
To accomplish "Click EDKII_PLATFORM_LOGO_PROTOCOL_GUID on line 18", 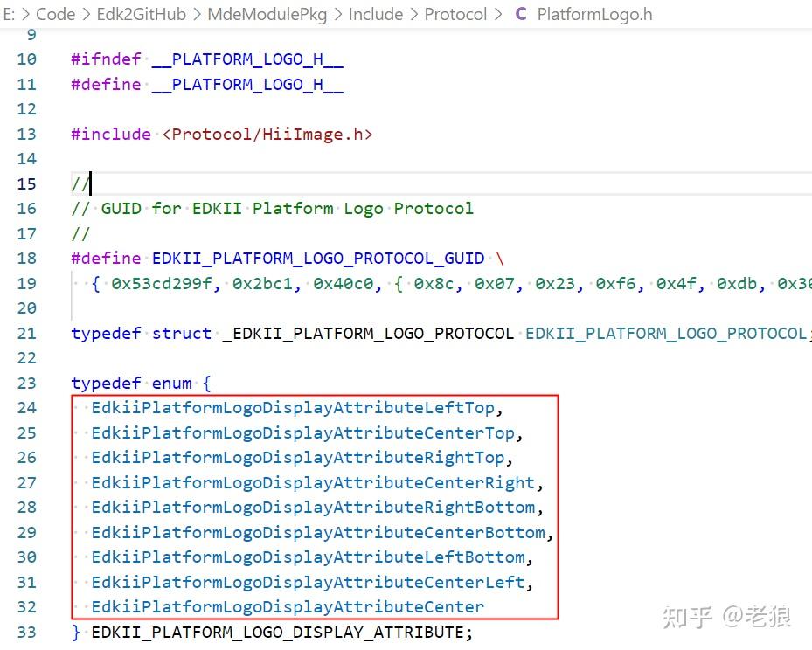I will tap(317, 258).
